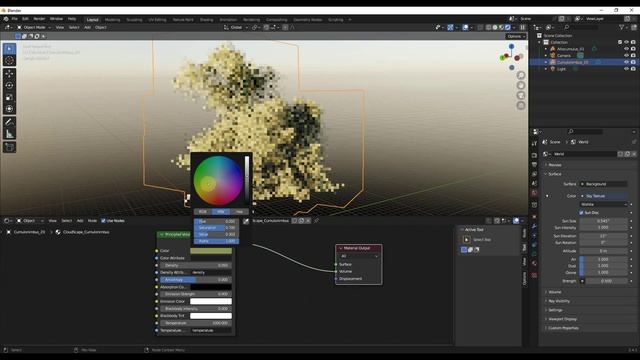Open Material Output target dropdown All
The image size is (640, 360).
pyautogui.click(x=359, y=256)
